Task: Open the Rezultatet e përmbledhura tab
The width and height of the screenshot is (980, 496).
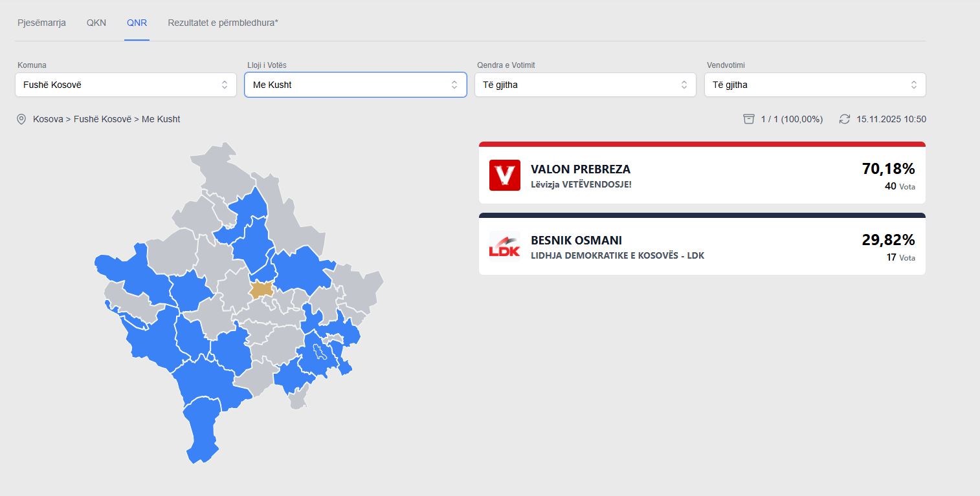Action: (223, 23)
